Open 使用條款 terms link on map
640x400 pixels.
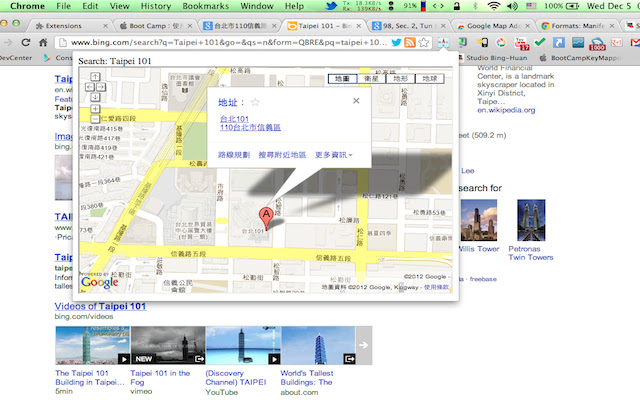coord(436,287)
